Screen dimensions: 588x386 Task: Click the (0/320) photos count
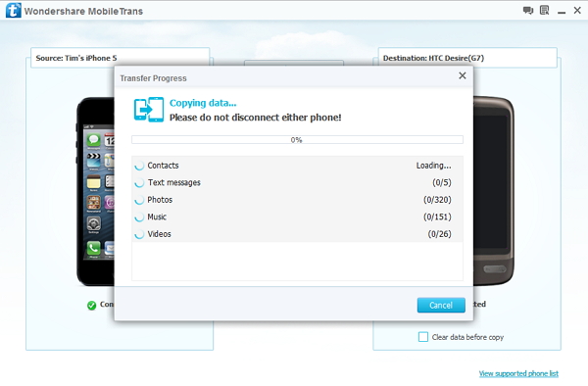tap(437, 200)
